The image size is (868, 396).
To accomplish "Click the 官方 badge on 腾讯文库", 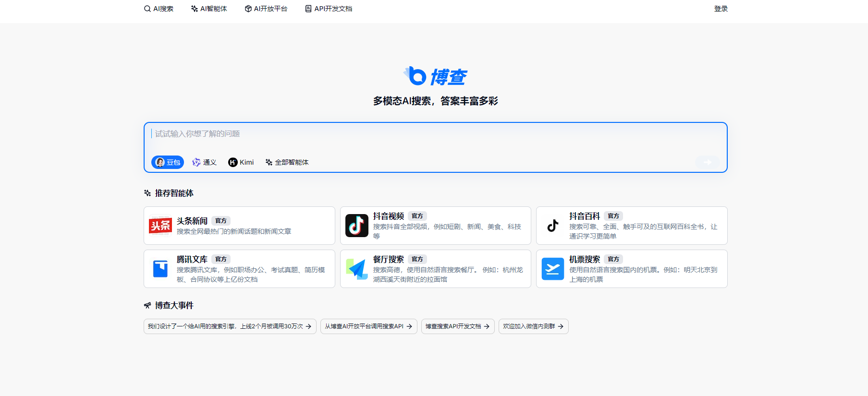I will [221, 259].
